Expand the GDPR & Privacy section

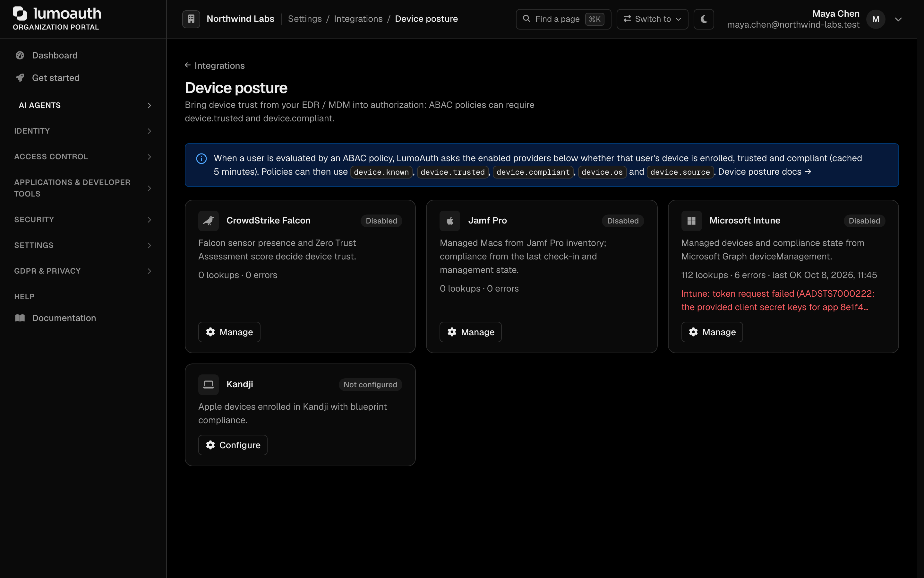tap(83, 271)
